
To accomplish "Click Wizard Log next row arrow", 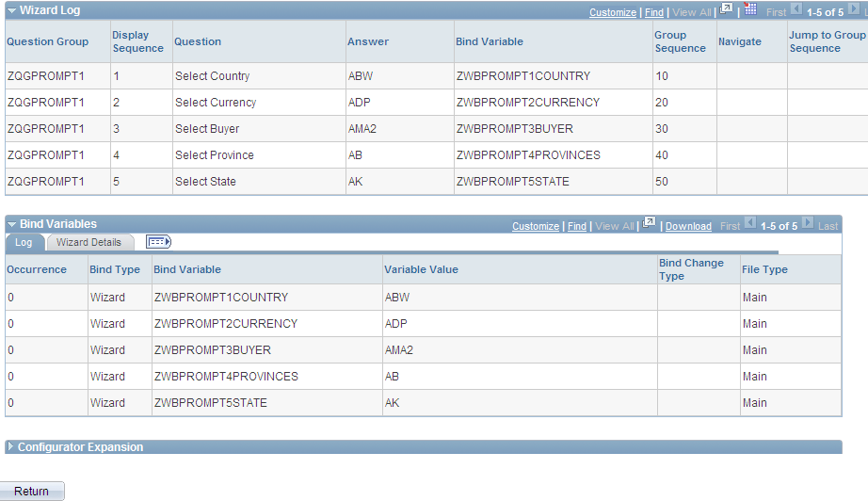I will (854, 9).
